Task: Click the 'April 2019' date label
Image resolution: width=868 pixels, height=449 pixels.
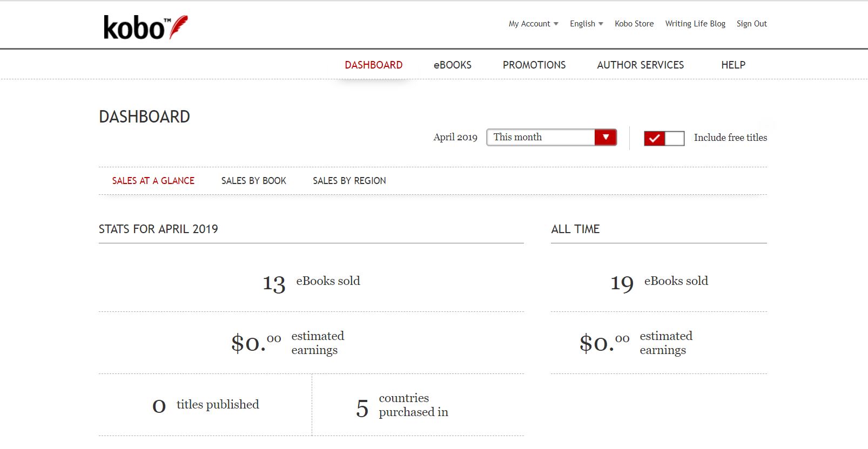Action: coord(455,137)
